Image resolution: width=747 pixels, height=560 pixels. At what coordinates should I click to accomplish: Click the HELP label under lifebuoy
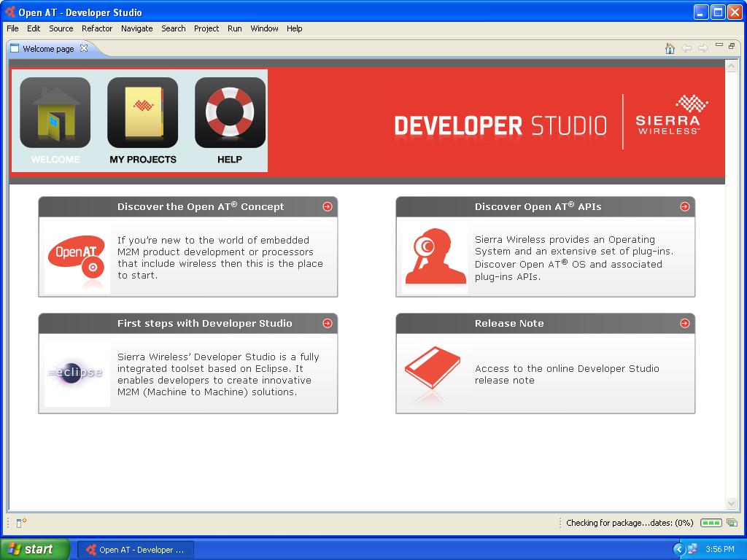[230, 160]
